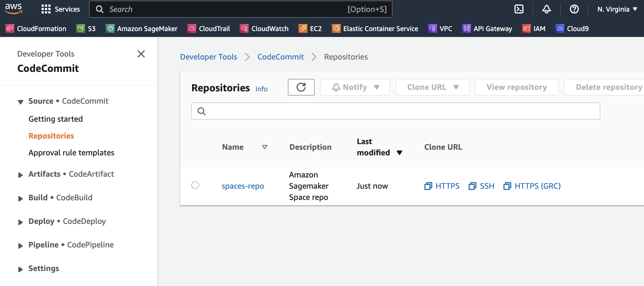Image resolution: width=644 pixels, height=286 pixels.
Task: Copy the SSH clone URL icon
Action: (x=473, y=186)
